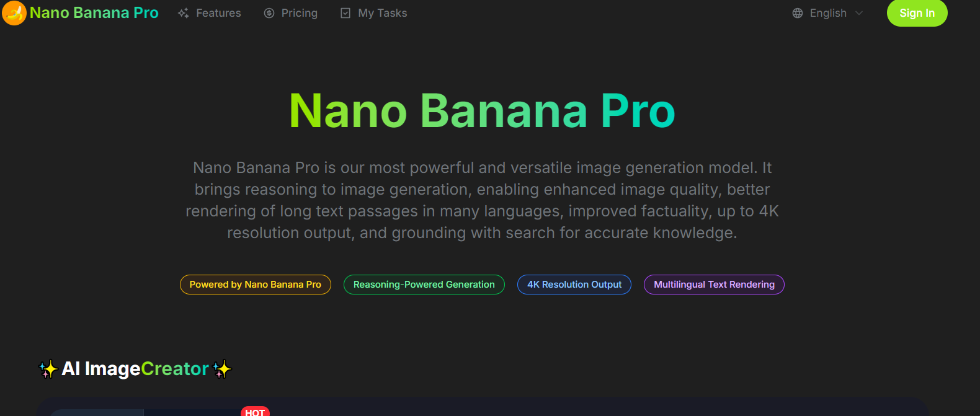Click the sparkles icon beside Features

pos(182,12)
